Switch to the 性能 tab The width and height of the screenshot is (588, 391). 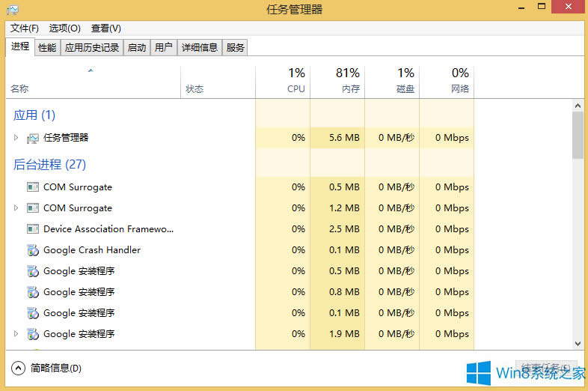coord(47,47)
